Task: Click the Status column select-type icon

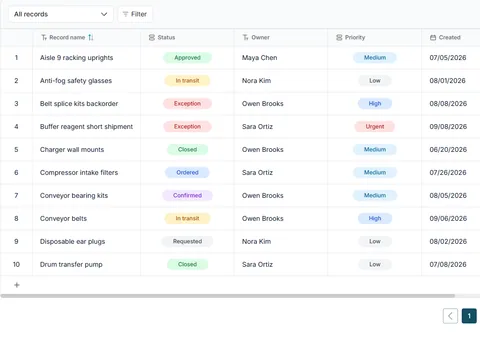Action: click(x=152, y=37)
